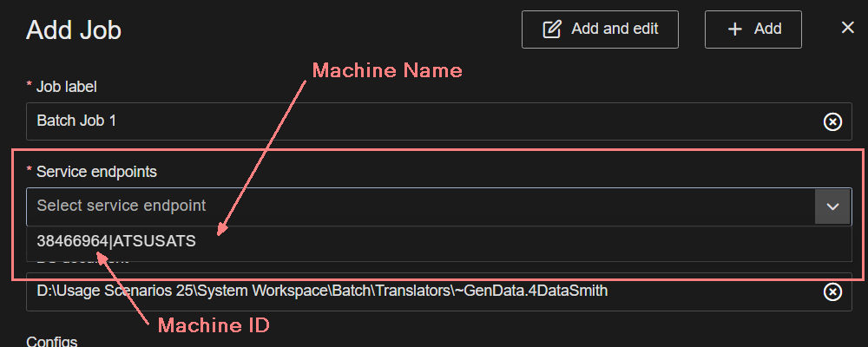This screenshot has width=868, height=347.
Task: Close the Add Job dialog
Action: (848, 28)
